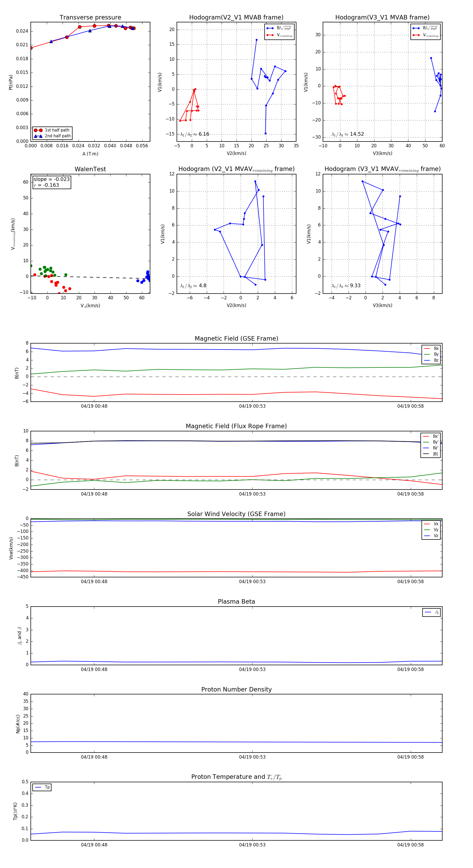Click the 'slope = -0.023' annotation

pos(52,179)
